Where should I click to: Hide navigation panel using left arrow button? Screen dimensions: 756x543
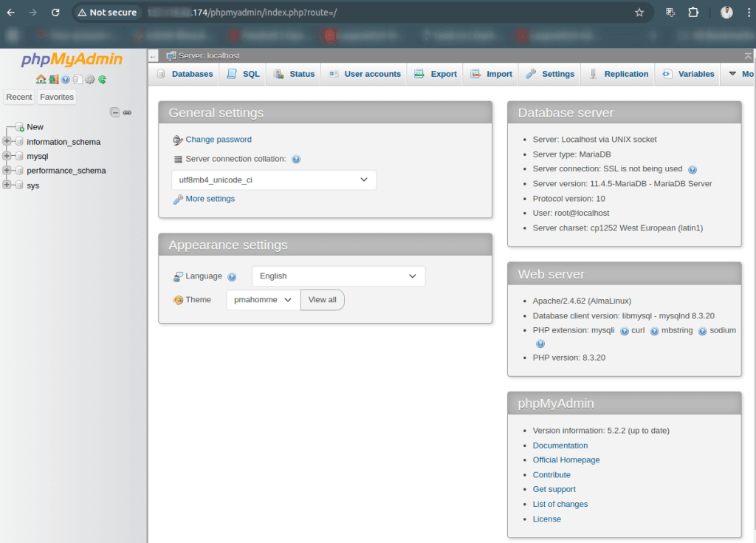tap(153, 56)
